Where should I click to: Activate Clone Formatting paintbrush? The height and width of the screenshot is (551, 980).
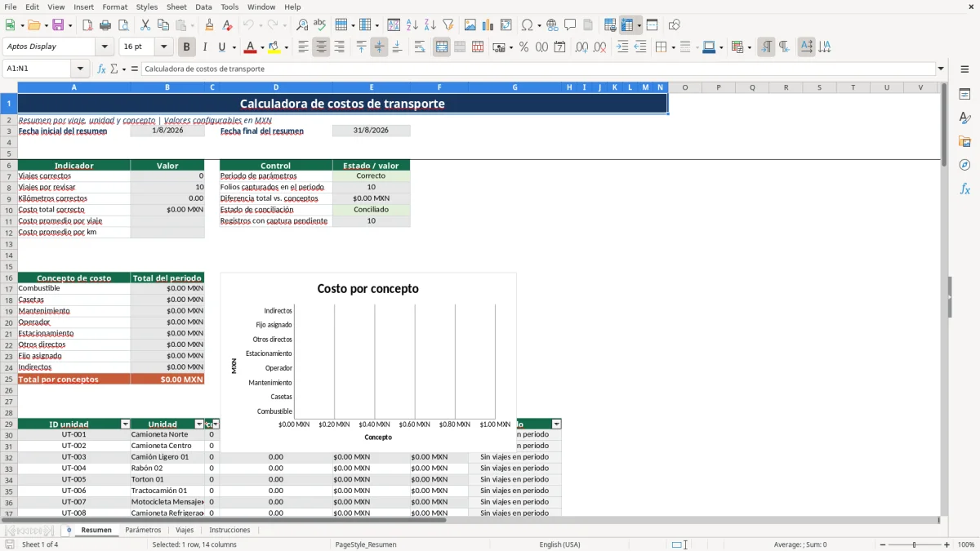click(x=209, y=25)
